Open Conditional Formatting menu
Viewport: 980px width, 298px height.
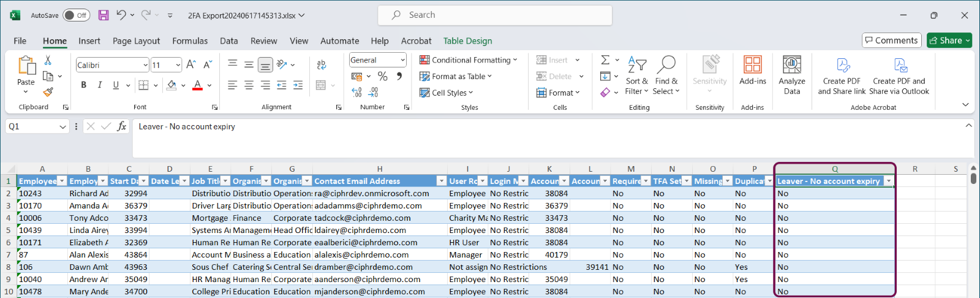pos(469,60)
